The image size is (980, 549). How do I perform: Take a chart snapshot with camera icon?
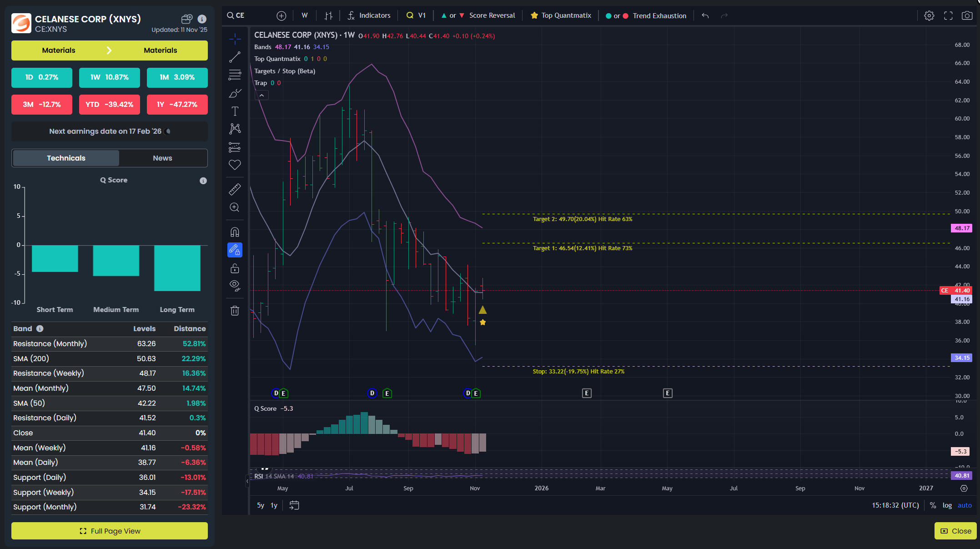click(967, 15)
